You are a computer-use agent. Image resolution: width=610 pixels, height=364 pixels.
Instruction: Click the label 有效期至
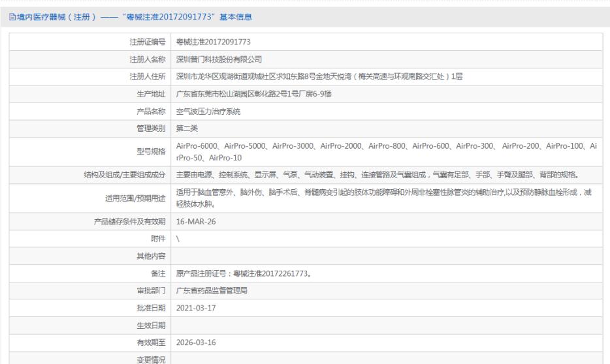pyautogui.click(x=151, y=342)
